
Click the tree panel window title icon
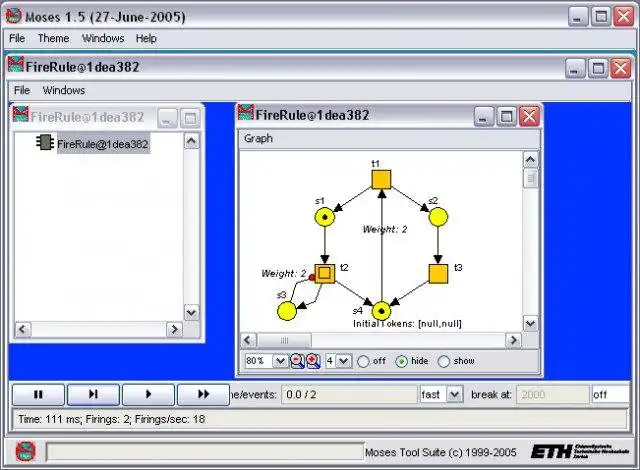pyautogui.click(x=20, y=115)
